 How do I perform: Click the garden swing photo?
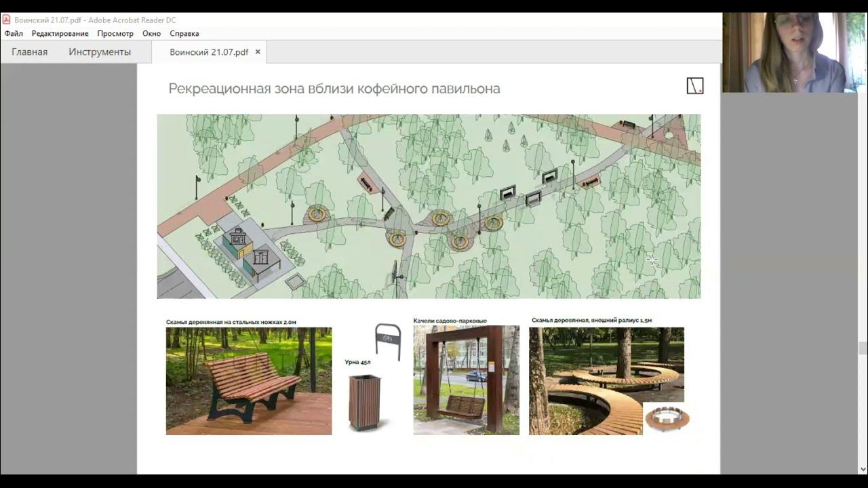[x=467, y=380]
